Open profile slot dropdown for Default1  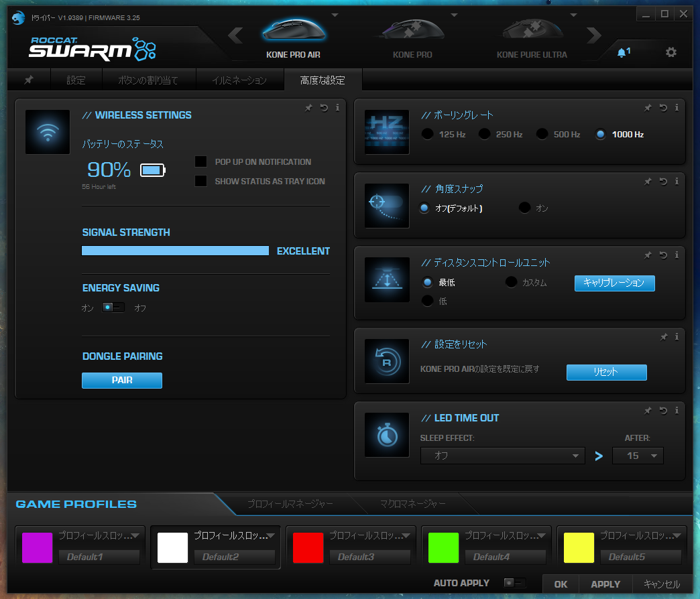click(135, 535)
